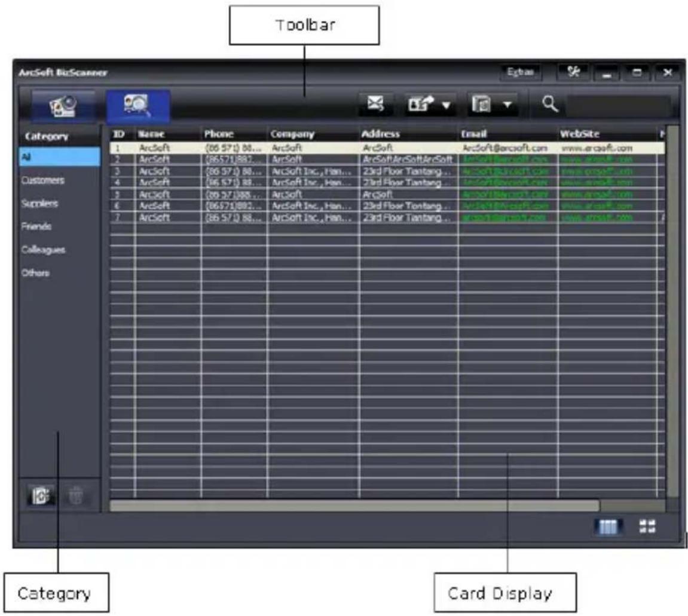Click the delete category trash icon
688x616 pixels.
tap(76, 496)
